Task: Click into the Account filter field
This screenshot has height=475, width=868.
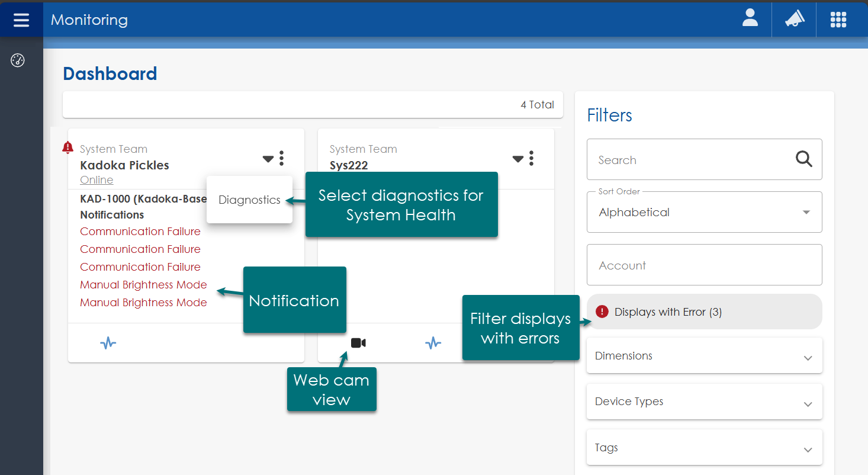Action: click(x=704, y=265)
